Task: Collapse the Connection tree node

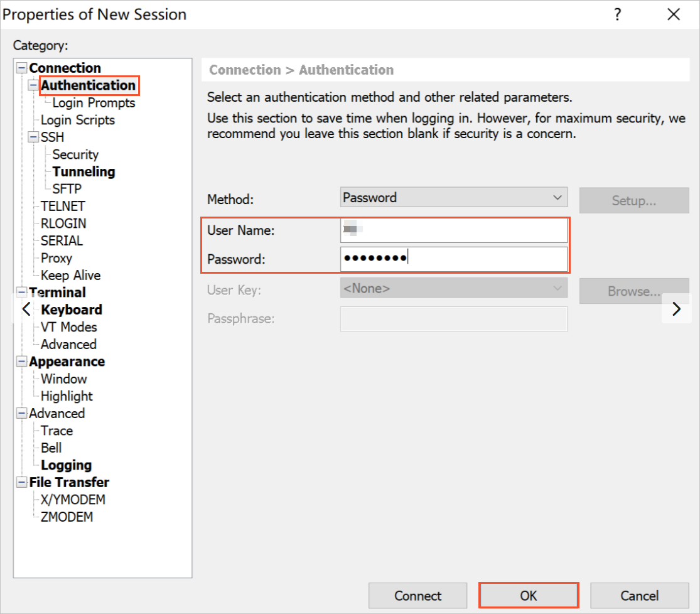Action: pyautogui.click(x=22, y=68)
